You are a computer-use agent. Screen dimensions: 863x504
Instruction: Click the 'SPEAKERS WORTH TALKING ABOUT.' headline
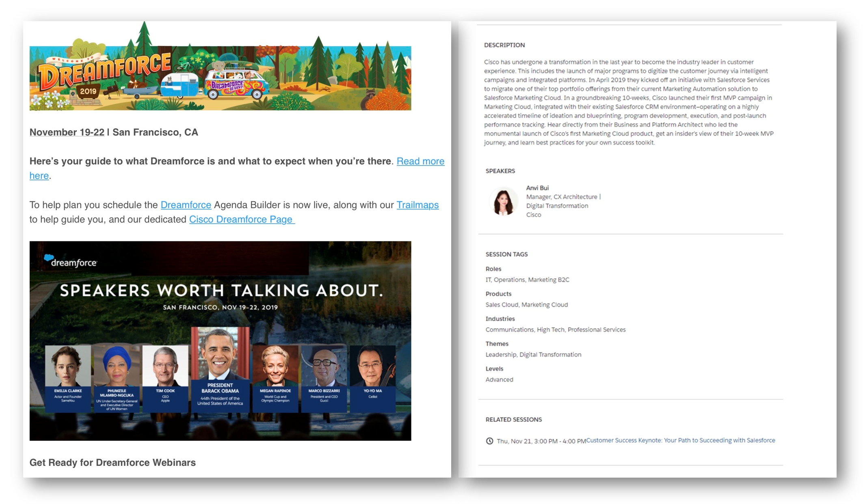(x=221, y=291)
